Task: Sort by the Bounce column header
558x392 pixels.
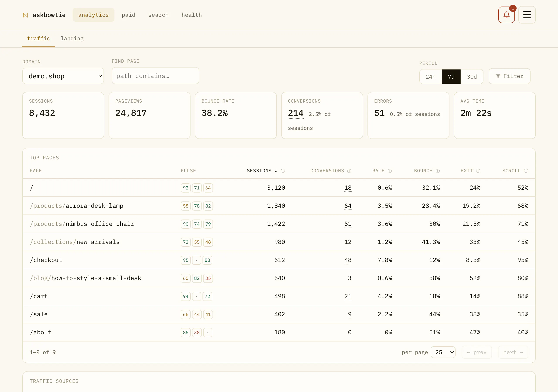Action: pyautogui.click(x=423, y=171)
